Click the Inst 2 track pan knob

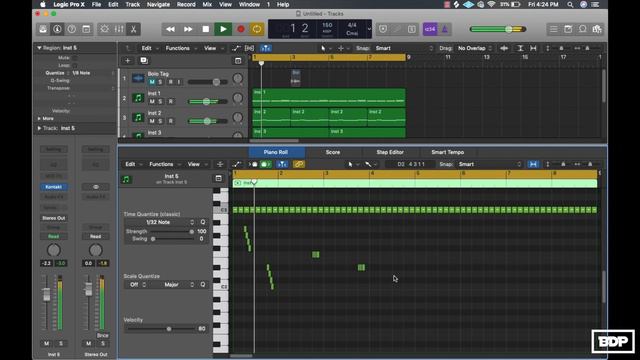[238, 118]
